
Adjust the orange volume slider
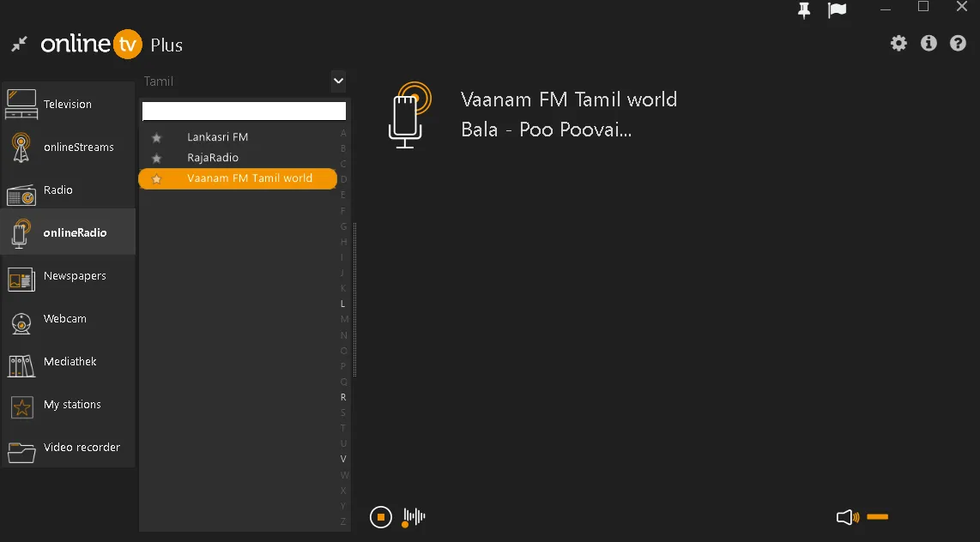point(877,517)
